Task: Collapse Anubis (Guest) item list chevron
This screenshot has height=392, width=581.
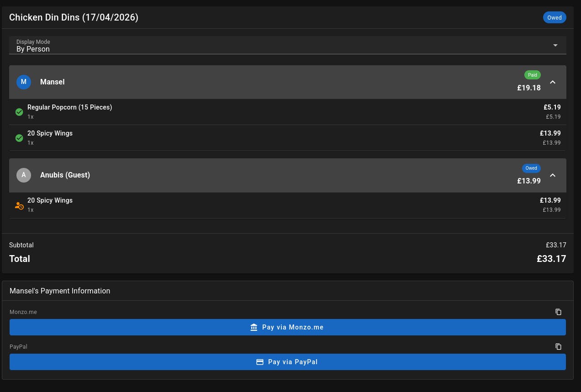Action: click(553, 175)
